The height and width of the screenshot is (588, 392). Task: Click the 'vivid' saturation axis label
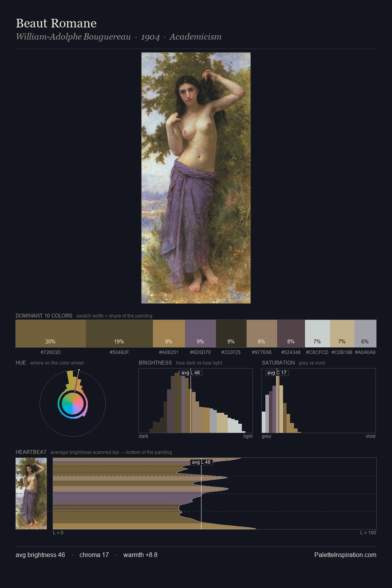pyautogui.click(x=370, y=436)
